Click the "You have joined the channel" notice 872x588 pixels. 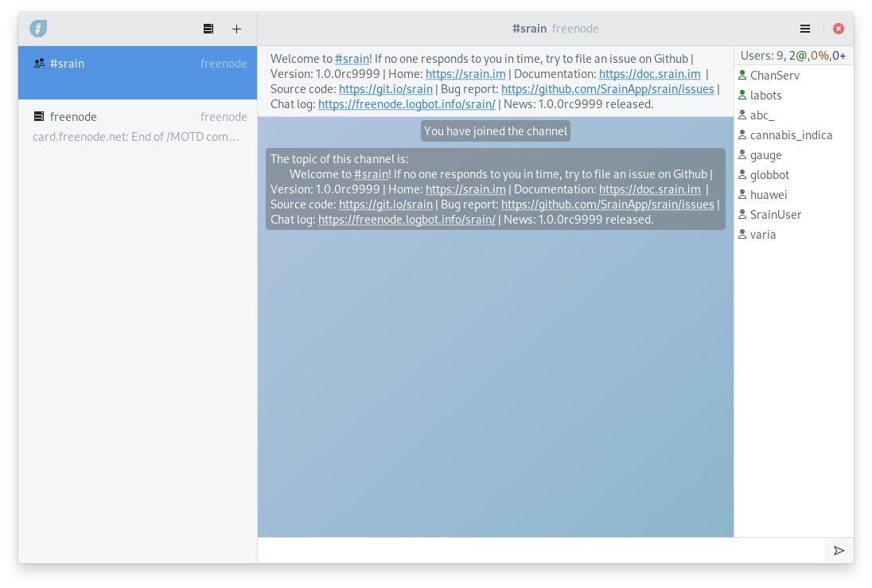[x=496, y=131]
